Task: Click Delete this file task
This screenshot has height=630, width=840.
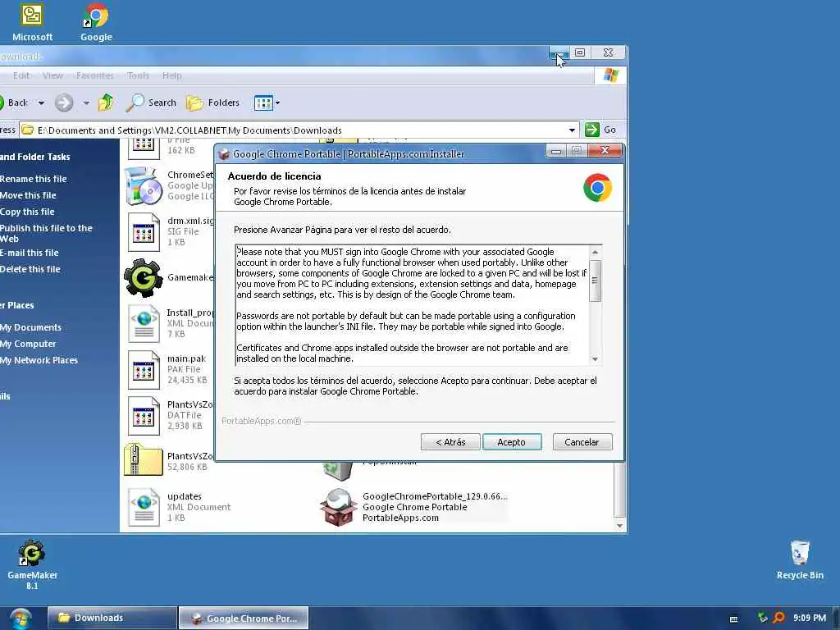Action: coord(30,269)
